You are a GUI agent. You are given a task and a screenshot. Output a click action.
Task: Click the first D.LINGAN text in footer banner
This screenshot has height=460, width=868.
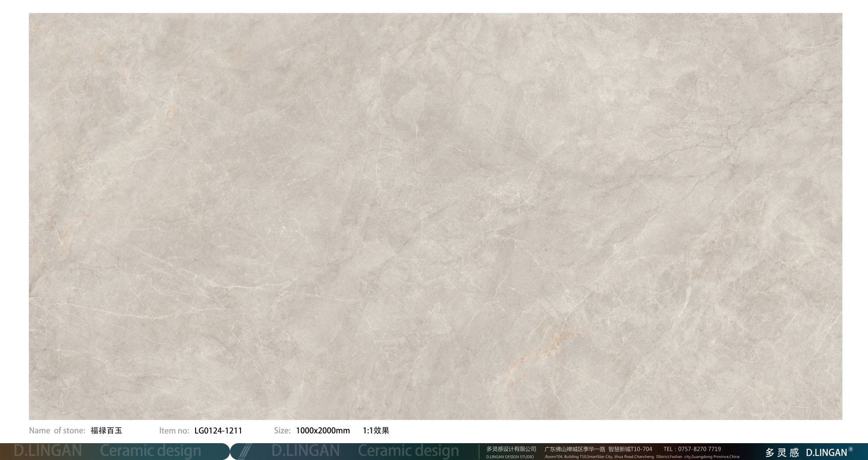(x=47, y=451)
